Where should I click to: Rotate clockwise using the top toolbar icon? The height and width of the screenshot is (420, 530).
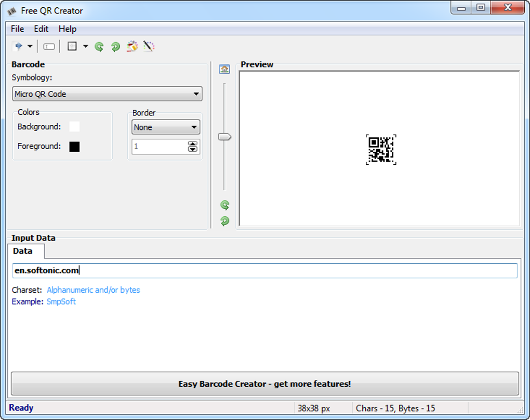pos(115,47)
